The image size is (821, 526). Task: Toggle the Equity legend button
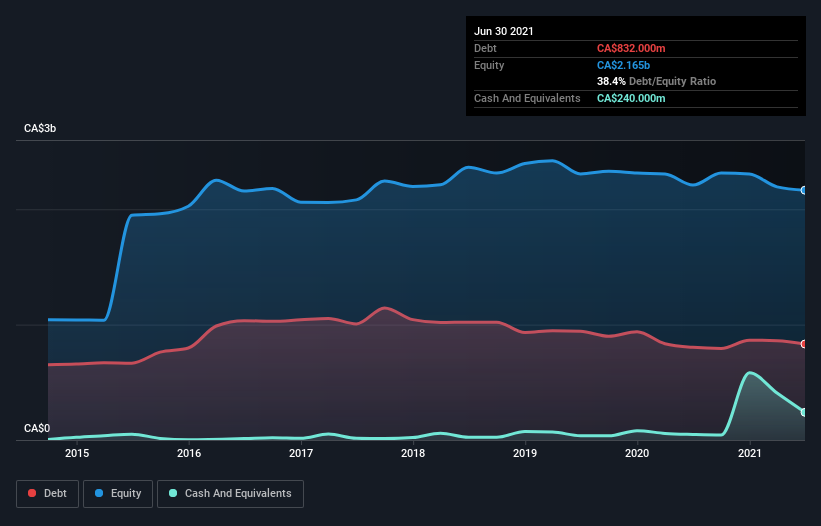tap(118, 494)
